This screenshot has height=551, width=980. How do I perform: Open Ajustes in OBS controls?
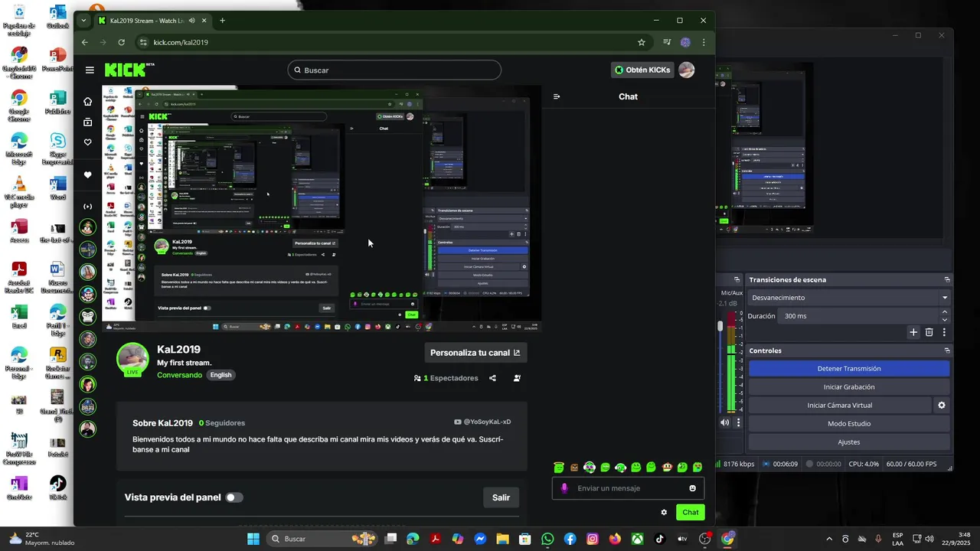coord(849,442)
